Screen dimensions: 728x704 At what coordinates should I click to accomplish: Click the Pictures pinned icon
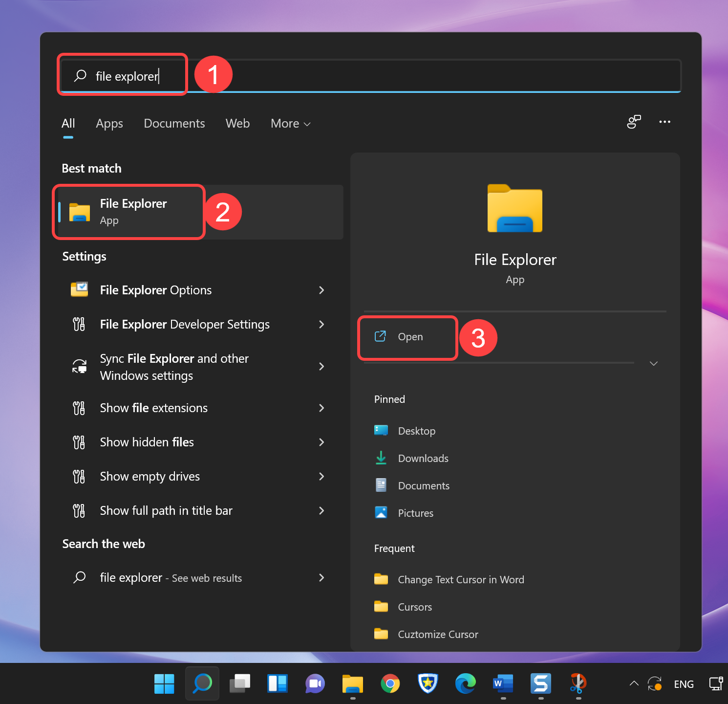tap(381, 512)
